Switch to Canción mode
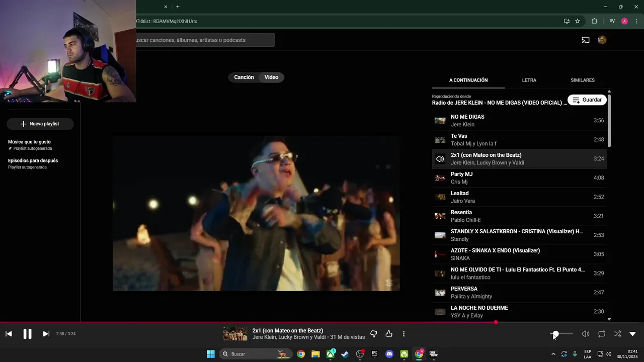 pos(244,77)
